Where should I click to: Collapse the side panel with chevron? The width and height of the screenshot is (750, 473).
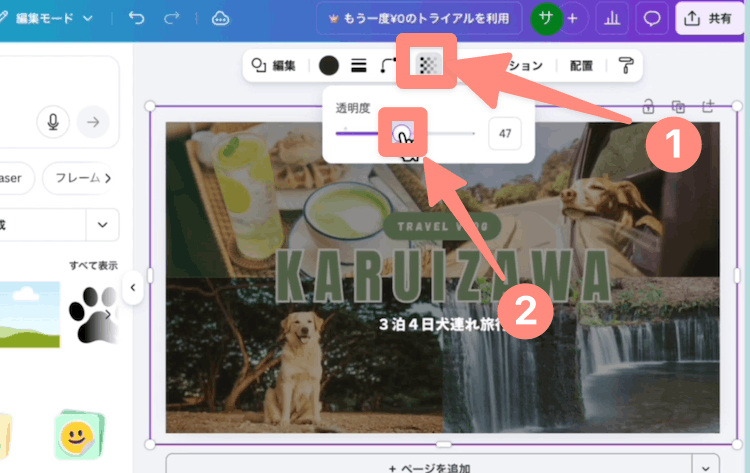(133, 287)
